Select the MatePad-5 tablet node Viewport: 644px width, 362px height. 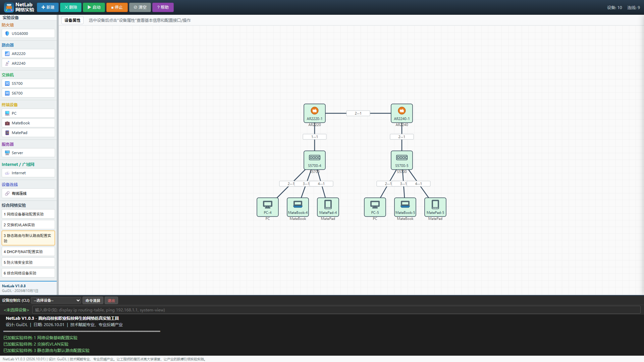pyautogui.click(x=435, y=207)
